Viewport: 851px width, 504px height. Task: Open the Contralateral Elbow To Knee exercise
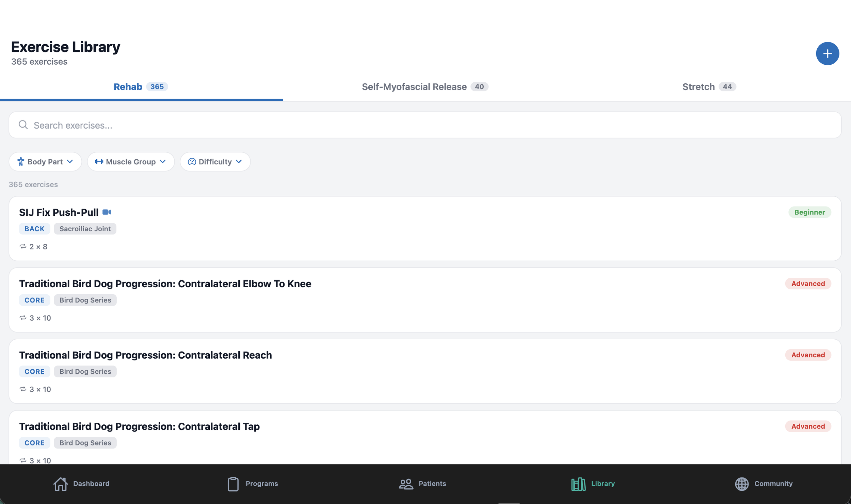click(x=425, y=300)
